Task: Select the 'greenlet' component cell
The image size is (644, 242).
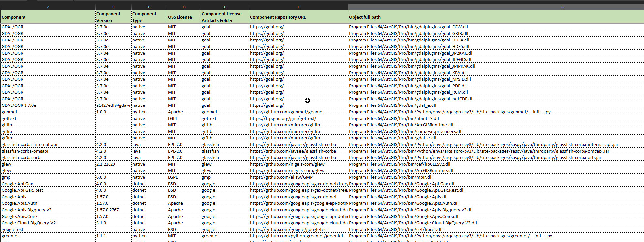Action: [48, 236]
